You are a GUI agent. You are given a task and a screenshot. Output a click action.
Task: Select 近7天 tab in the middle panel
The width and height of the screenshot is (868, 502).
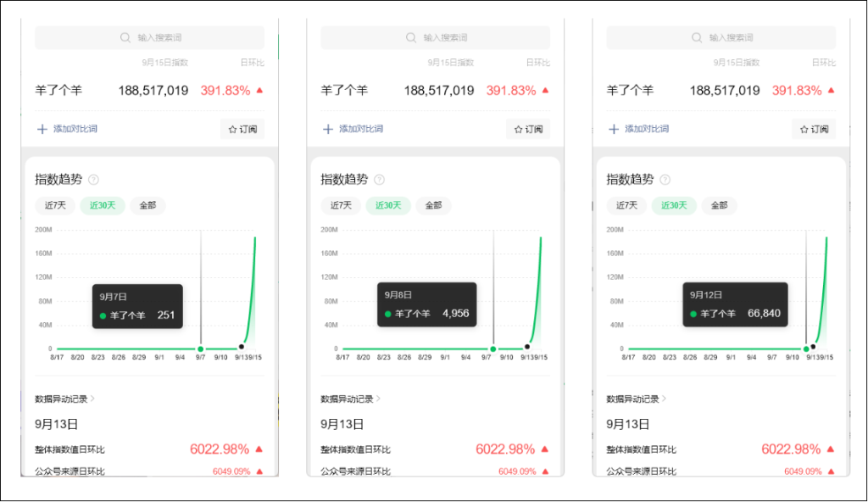click(x=341, y=205)
